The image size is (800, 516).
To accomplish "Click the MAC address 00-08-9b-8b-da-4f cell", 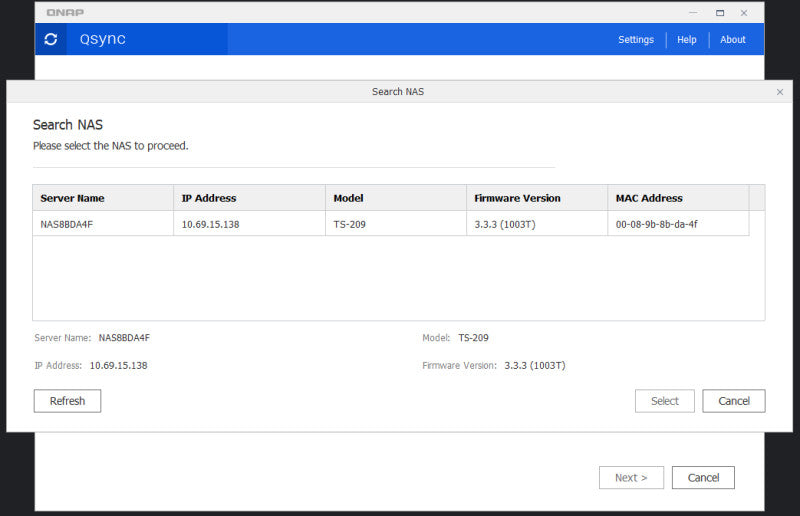I will (679, 224).
